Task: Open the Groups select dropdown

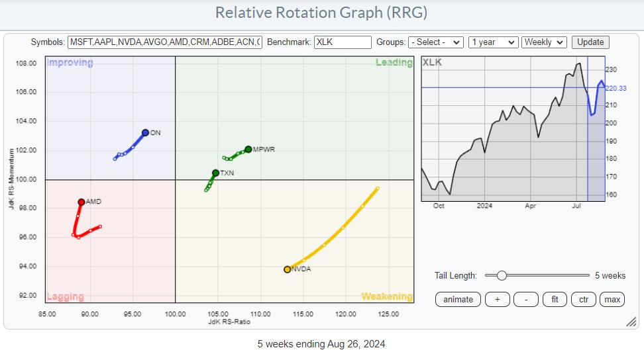Action: [435, 42]
